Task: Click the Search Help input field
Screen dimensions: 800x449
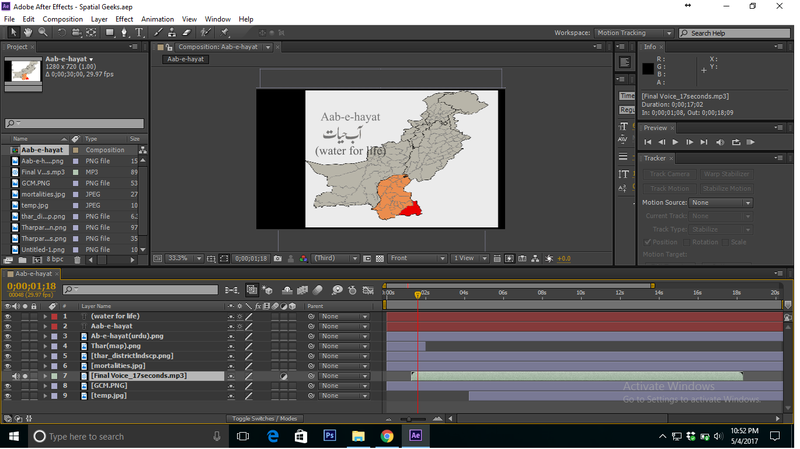Action: tap(735, 33)
